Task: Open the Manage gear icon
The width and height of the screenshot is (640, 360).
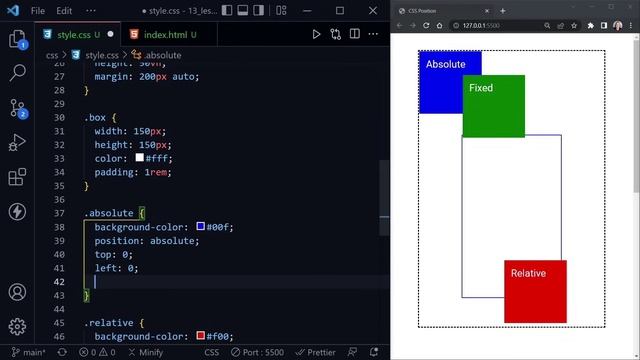Action: (x=17, y=327)
